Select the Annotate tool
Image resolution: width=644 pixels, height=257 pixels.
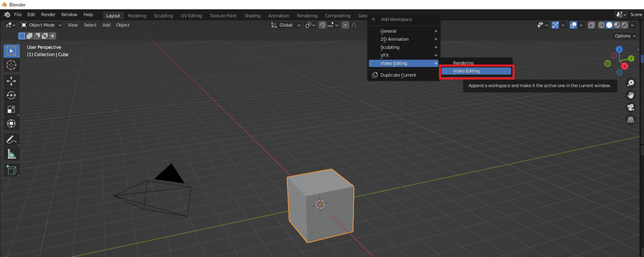[11, 139]
